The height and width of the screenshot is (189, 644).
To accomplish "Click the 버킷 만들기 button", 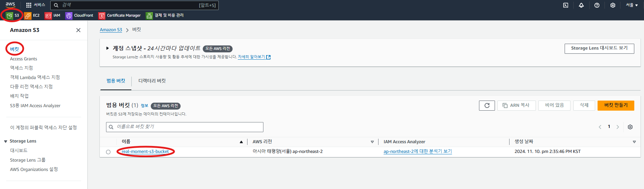I will point(616,105).
